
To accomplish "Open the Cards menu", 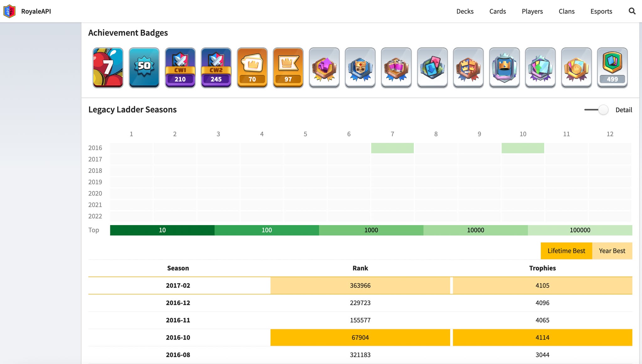I will coord(497,11).
